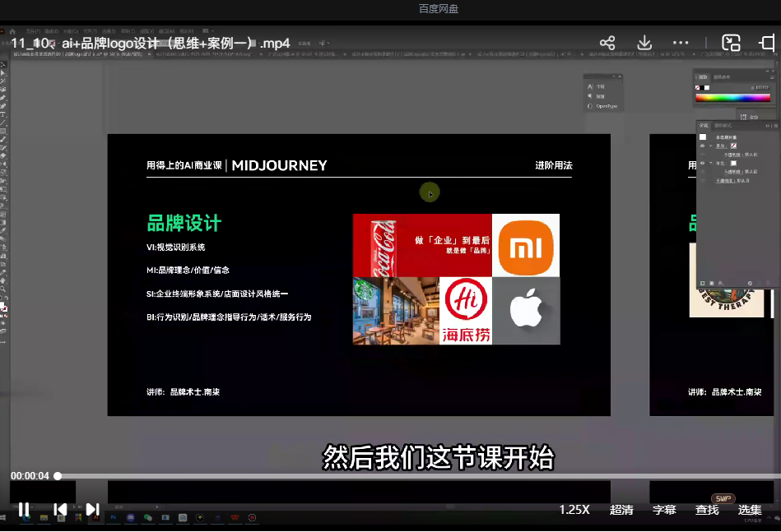The height and width of the screenshot is (532, 781).
Task: Click the video progress bar handle
Action: [x=58, y=476]
